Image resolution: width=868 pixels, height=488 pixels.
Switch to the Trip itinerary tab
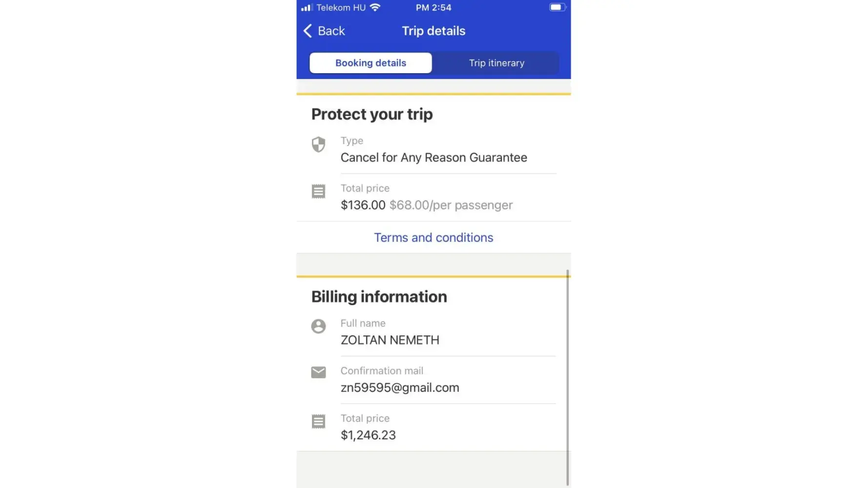tap(496, 63)
